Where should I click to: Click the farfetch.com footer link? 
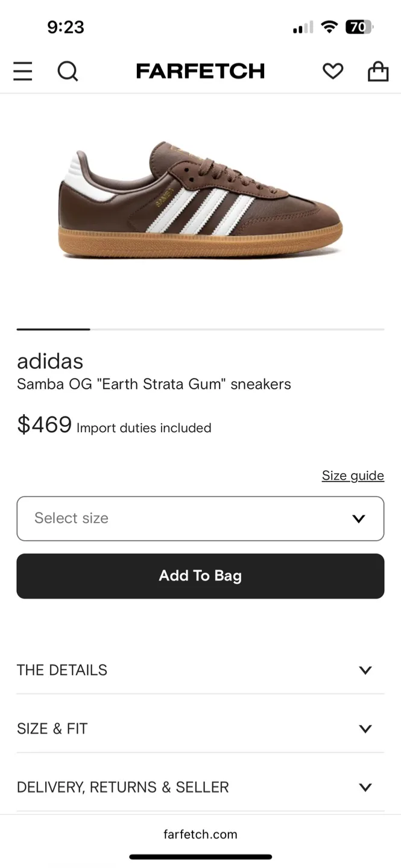(x=200, y=834)
